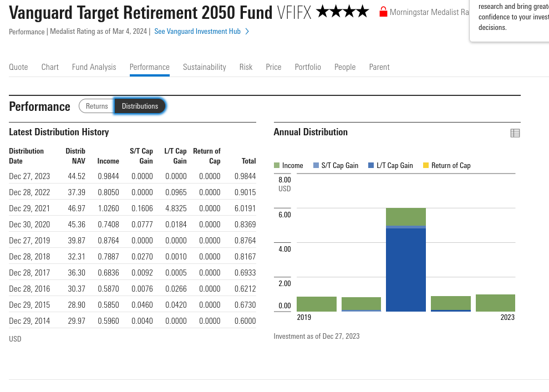Screen dimensions: 549x392
Task: Click the Distrib NAV value 44.52
Action: pos(77,176)
